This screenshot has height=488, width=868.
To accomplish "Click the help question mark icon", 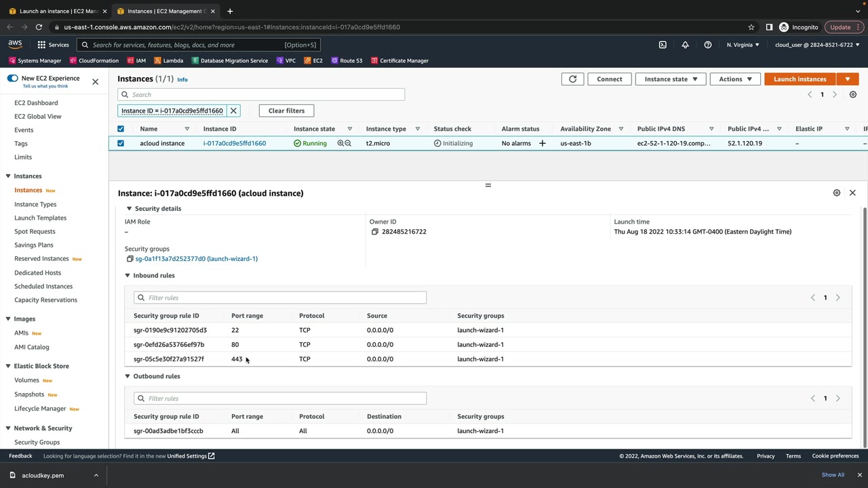I will [x=707, y=45].
